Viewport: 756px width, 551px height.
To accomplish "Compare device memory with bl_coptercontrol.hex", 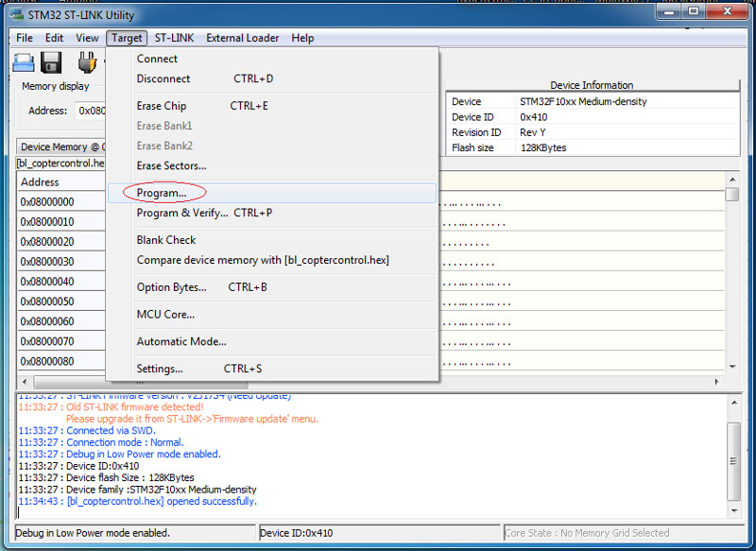I will [x=272, y=260].
